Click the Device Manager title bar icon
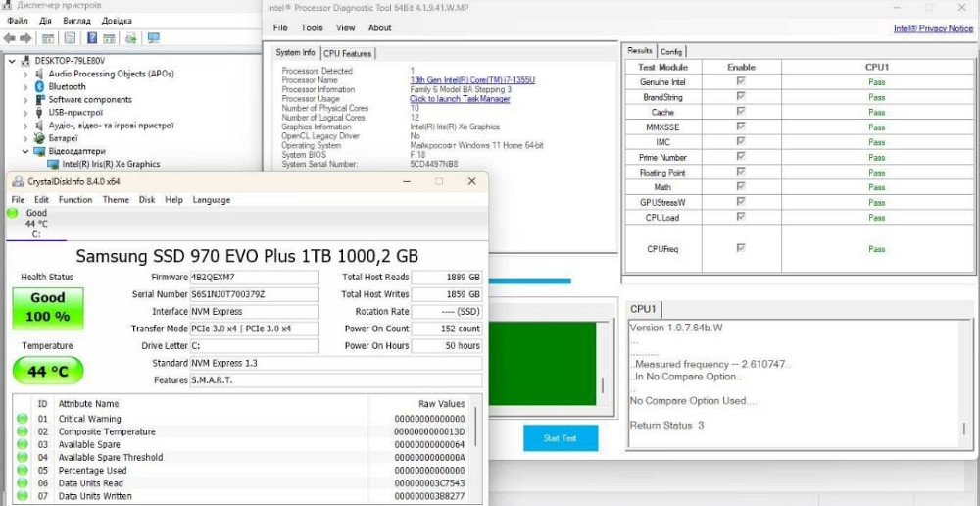980x506 pixels. (8, 5)
